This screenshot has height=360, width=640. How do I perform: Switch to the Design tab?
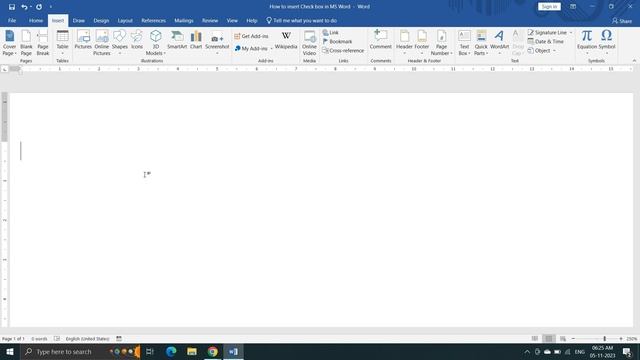(x=101, y=20)
